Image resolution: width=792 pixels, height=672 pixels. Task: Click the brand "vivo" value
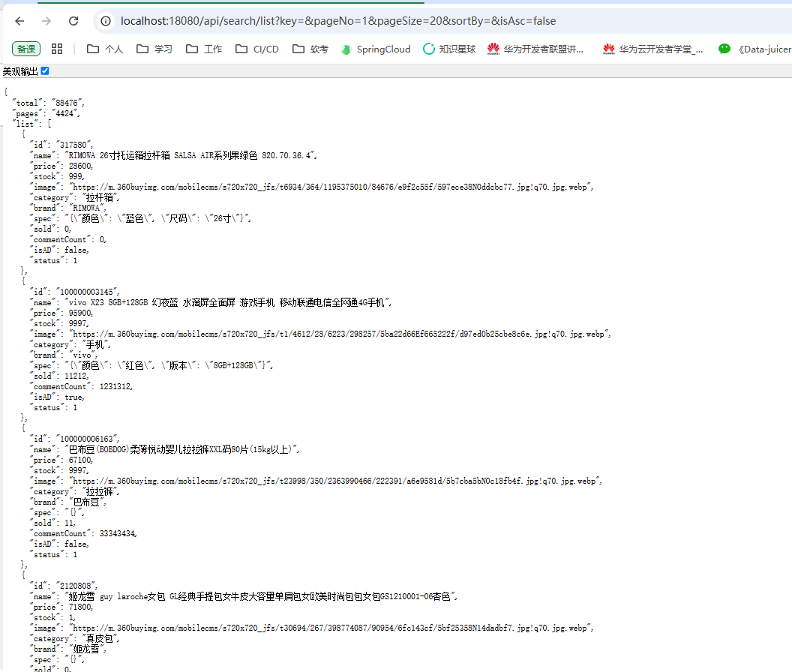click(x=82, y=355)
